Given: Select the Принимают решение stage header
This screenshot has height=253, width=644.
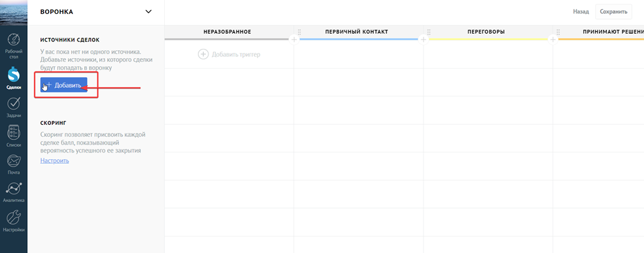Looking at the screenshot, I should [x=613, y=32].
